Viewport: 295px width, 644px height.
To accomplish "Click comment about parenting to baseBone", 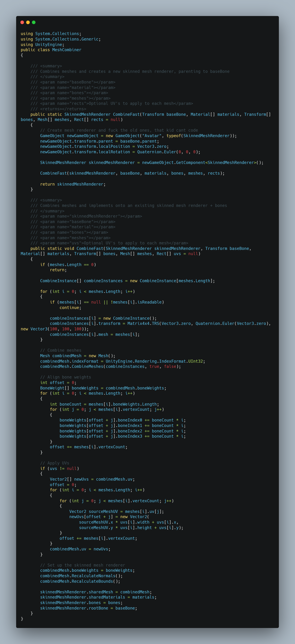I will point(130,72).
